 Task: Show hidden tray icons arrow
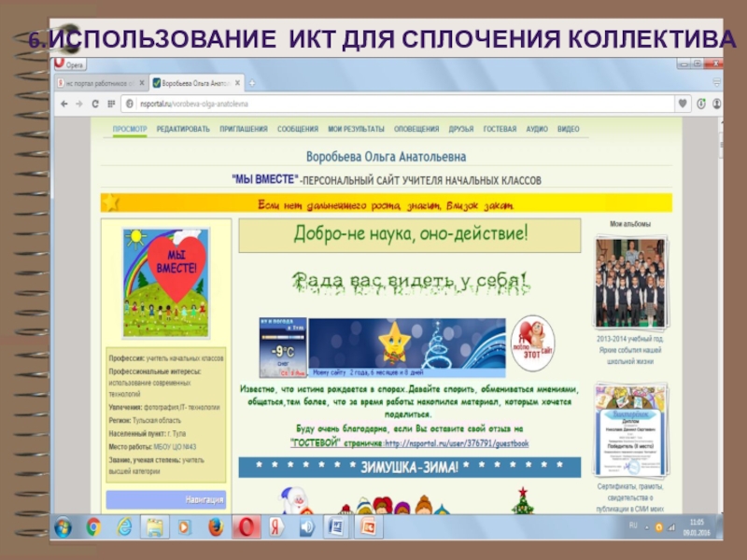647,527
